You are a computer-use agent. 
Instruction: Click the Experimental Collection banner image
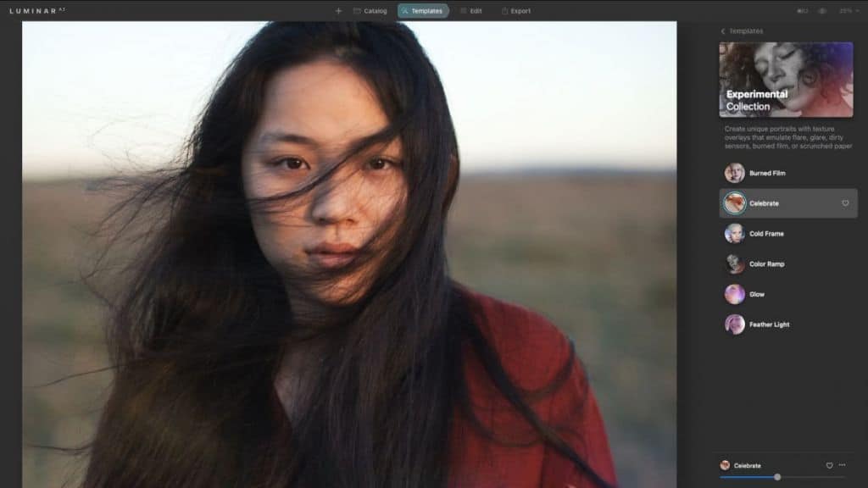coord(786,80)
